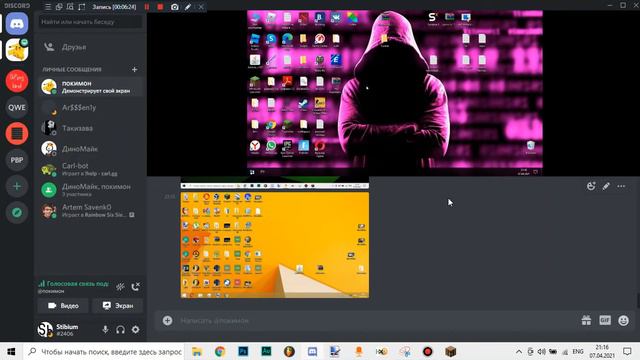Open Minecraft block icon on taskbar
Viewport: 640px width, 360px height.
pos(451,351)
